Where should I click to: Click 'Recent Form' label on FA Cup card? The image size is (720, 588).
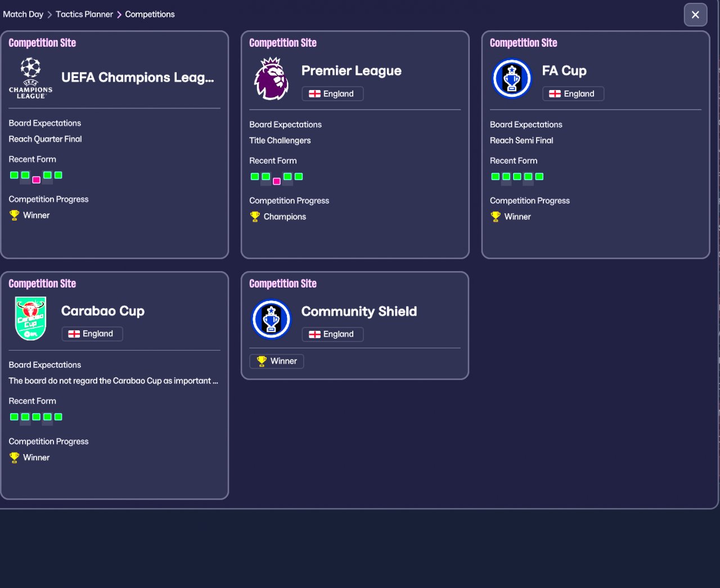[514, 161]
